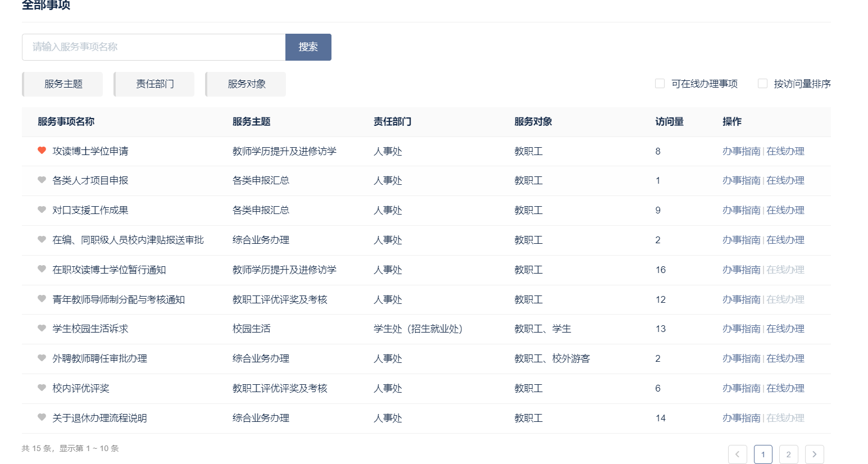Favorite 学生校园生活诉求 using its heart
The width and height of the screenshot is (868, 464).
[x=42, y=329]
